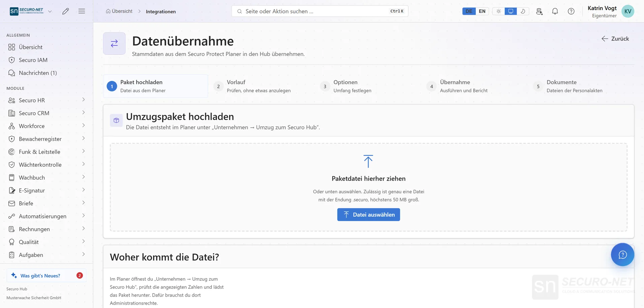644x308 pixels.
Task: Click the Datenübernahme transfer arrows icon
Action: pyautogui.click(x=114, y=43)
